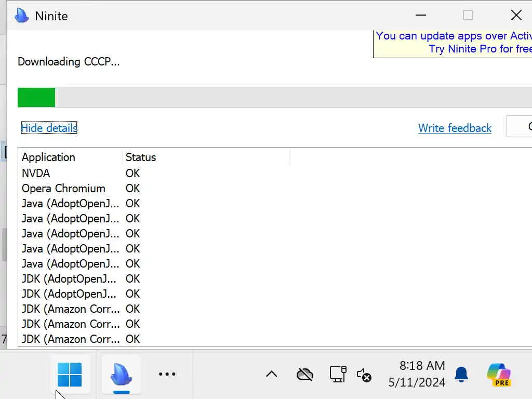
Task: Select the Opera Chromium list entry
Action: click(63, 188)
